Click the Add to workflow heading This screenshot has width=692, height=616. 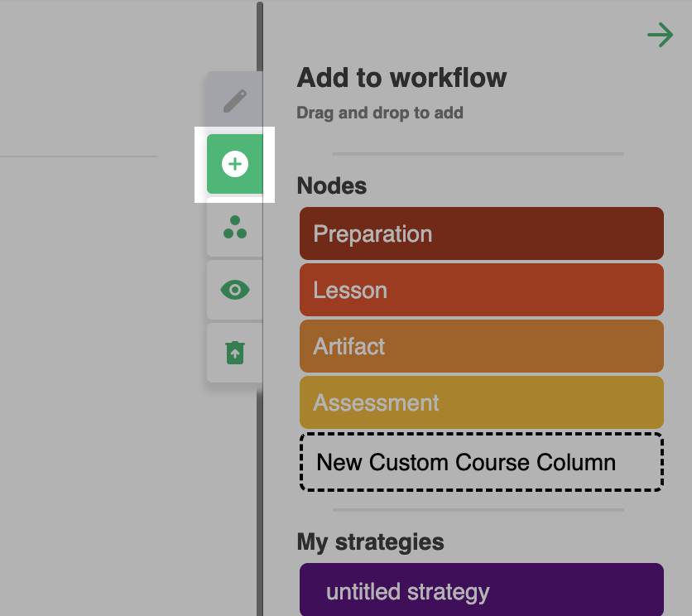[401, 78]
